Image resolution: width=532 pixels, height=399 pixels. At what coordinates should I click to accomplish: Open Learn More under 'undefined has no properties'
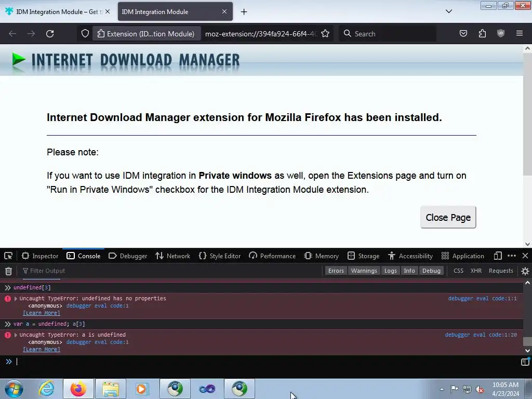[x=42, y=313]
